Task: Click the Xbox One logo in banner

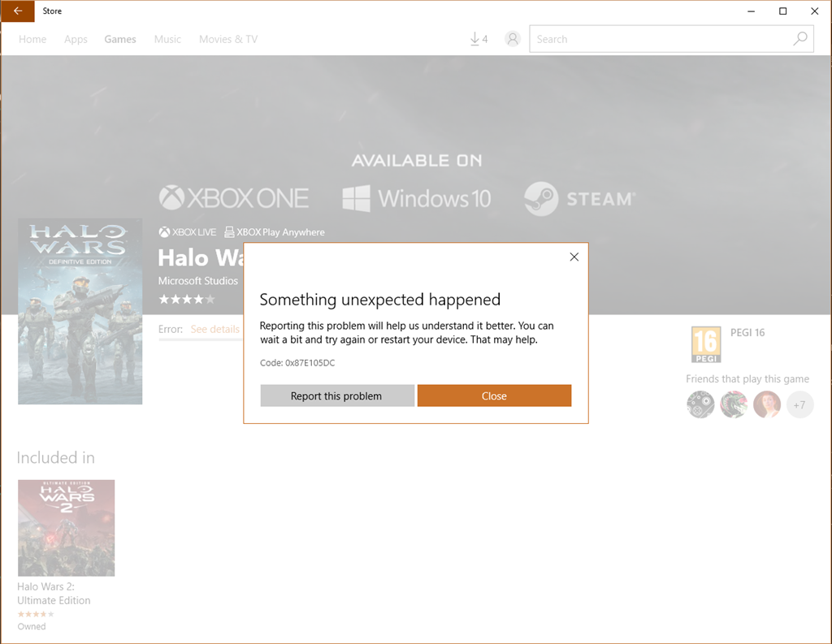Action: point(233,198)
